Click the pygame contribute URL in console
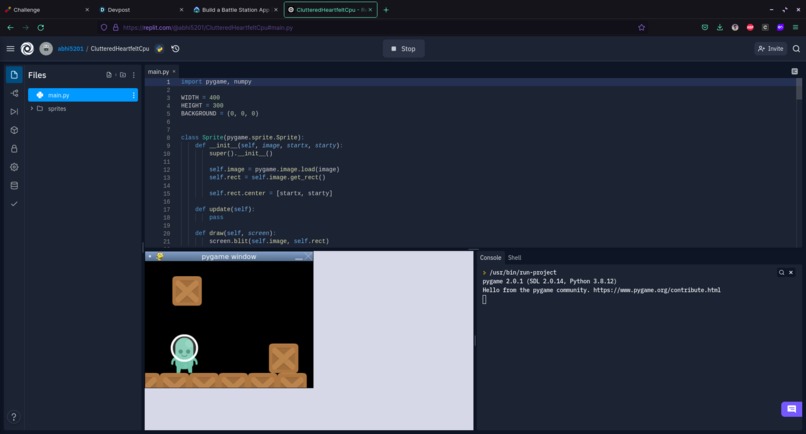The height and width of the screenshot is (434, 806). (656, 290)
